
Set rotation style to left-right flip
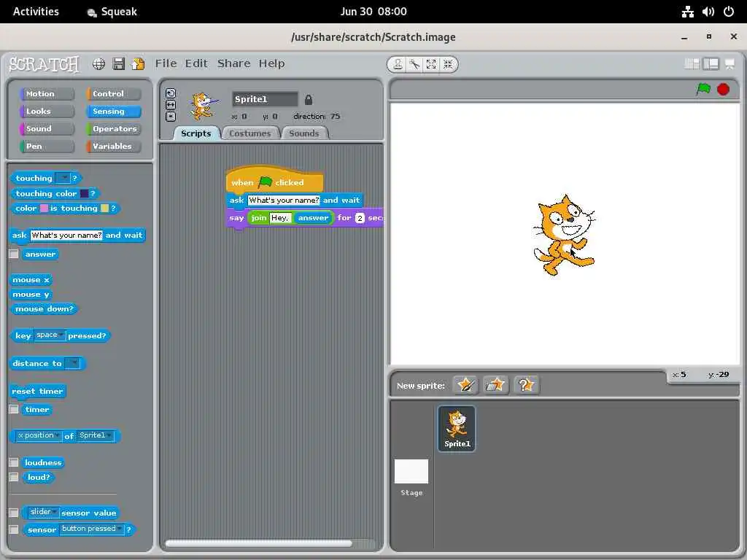[171, 105]
